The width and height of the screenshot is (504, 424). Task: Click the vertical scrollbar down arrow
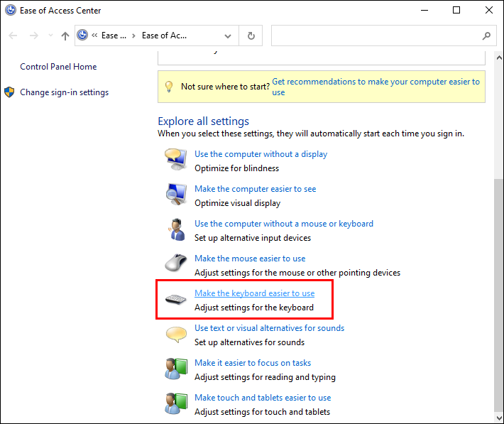[499, 418]
